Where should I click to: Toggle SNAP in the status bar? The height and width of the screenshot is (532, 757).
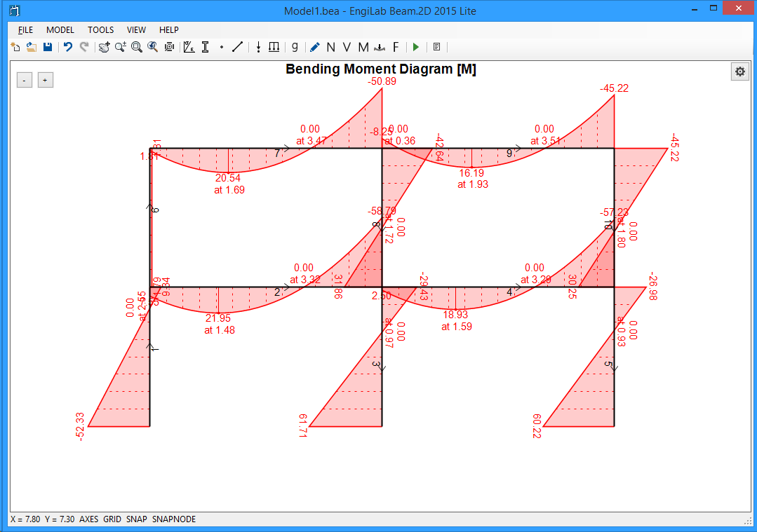click(x=137, y=519)
